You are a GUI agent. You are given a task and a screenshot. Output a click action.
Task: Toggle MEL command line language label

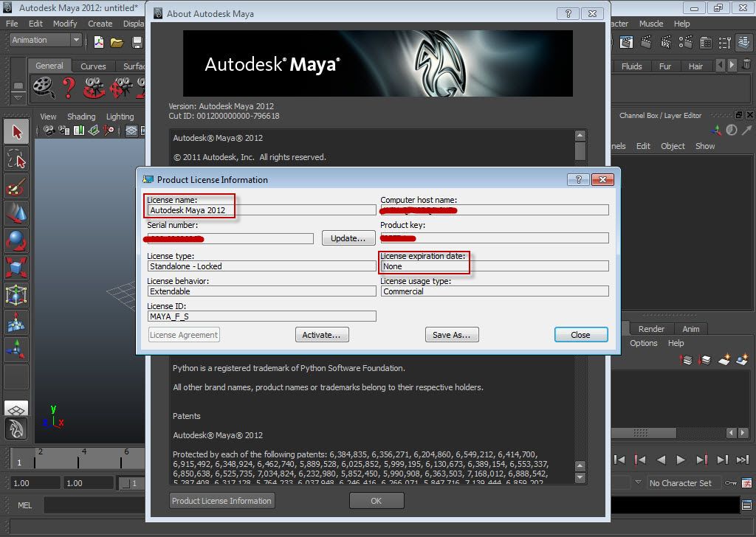coord(24,505)
